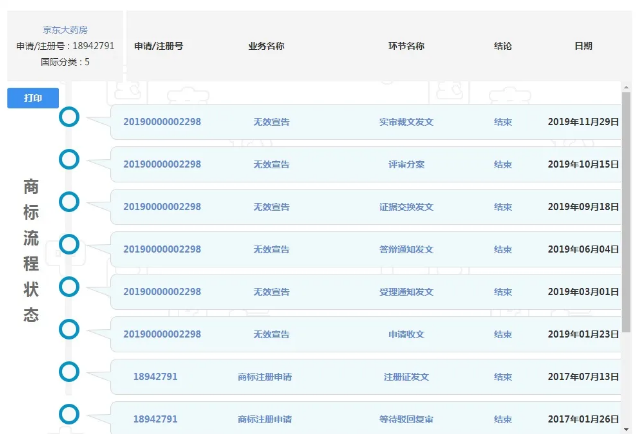Click the 申请/注册号 column header
This screenshot has width=637, height=434.
(x=158, y=46)
